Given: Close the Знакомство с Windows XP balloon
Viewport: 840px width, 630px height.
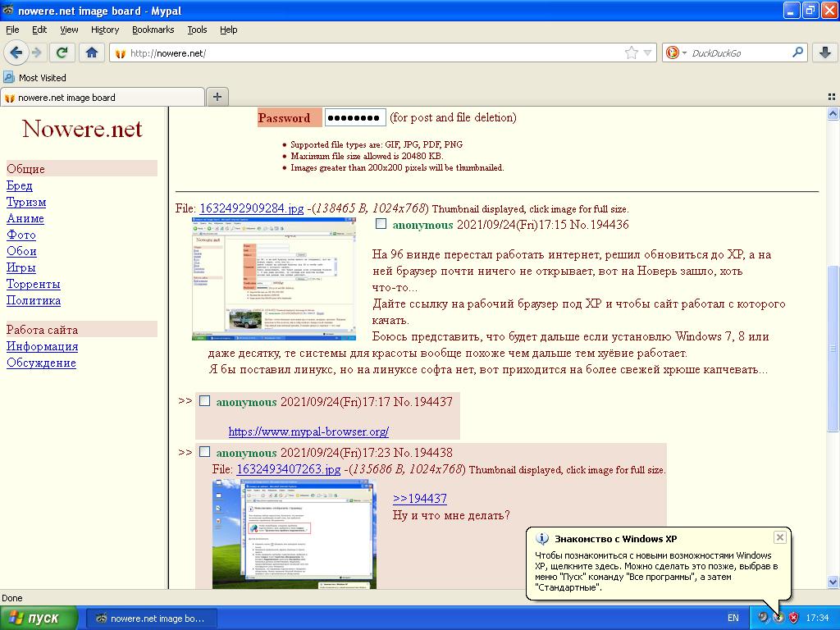Looking at the screenshot, I should click(780, 537).
